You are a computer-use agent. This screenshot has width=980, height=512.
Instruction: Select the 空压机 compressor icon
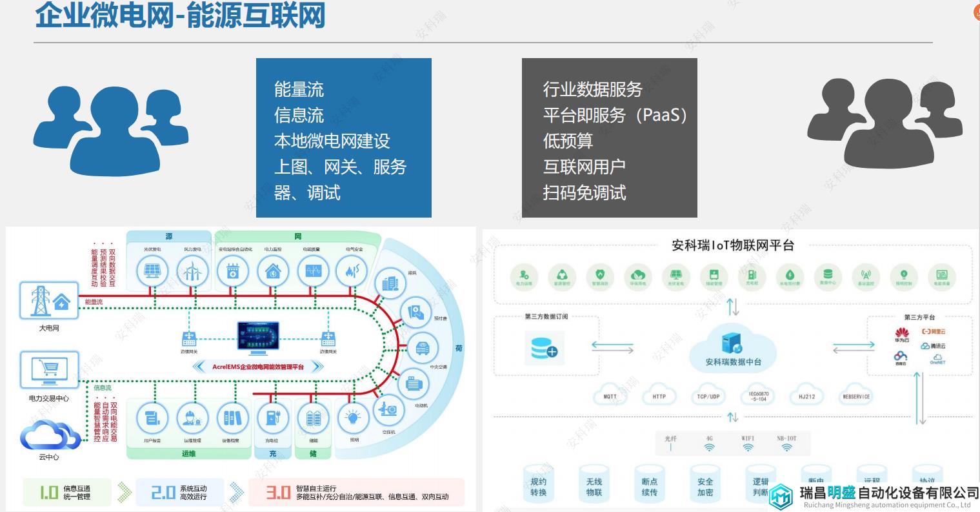(x=389, y=411)
